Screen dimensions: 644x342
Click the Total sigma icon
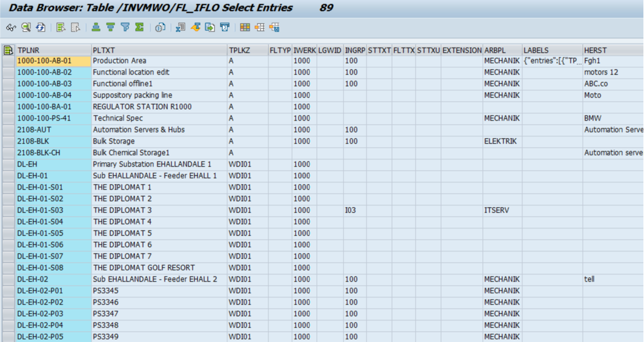click(x=139, y=27)
